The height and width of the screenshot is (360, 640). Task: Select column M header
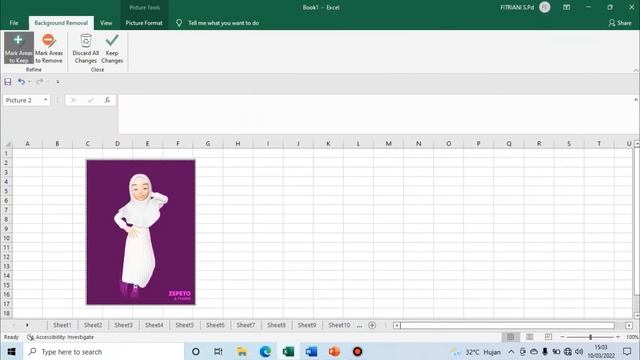coord(389,144)
